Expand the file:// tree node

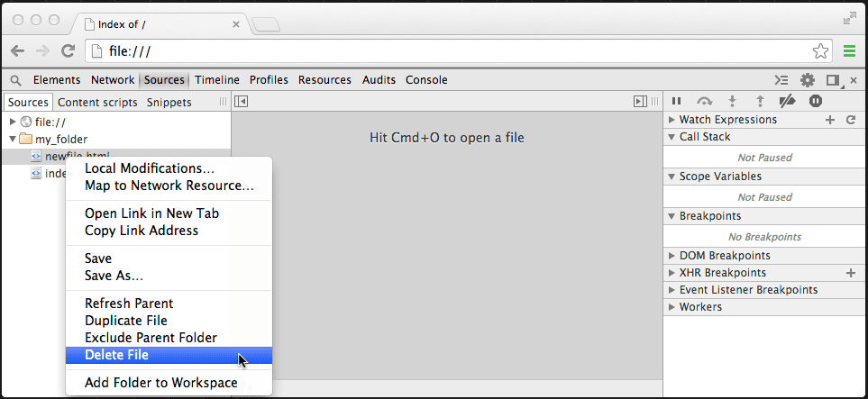13,122
